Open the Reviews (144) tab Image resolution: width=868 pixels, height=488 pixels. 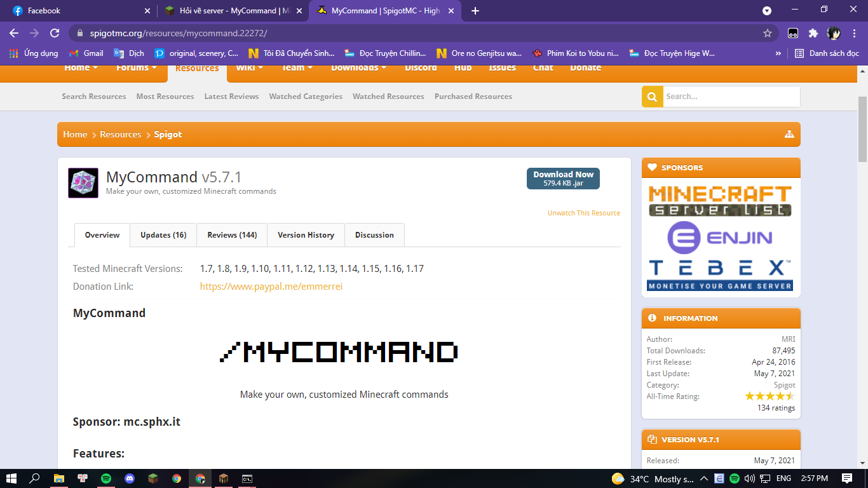pyautogui.click(x=232, y=235)
